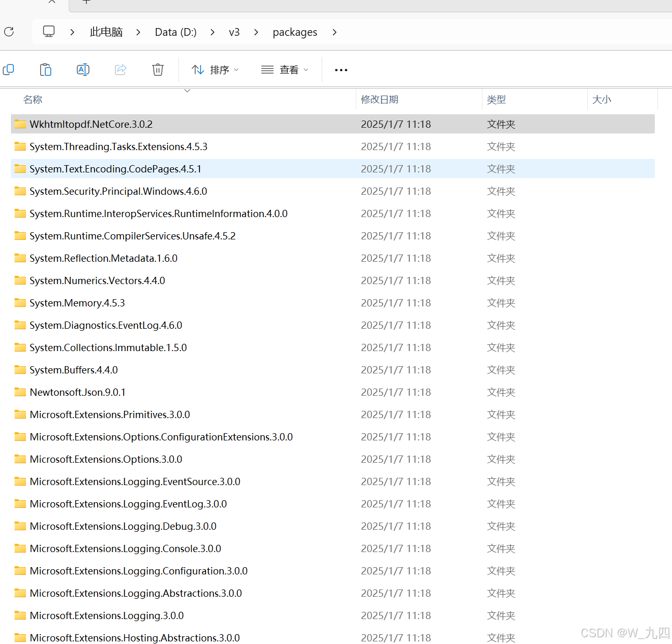Screen dimensions: 672x644
Task: Select System.Runtime.CompilerServices.Unsafe.4.5.2 folder
Action: (332, 236)
